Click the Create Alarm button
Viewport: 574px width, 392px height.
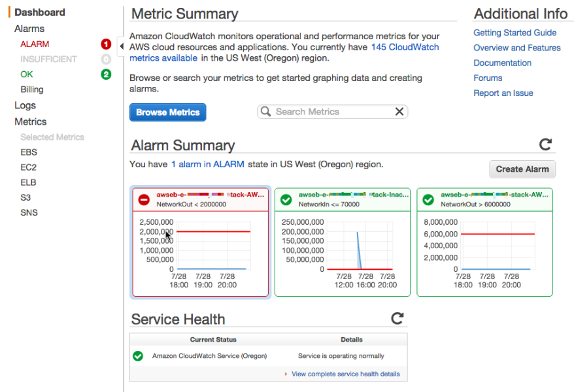[522, 169]
